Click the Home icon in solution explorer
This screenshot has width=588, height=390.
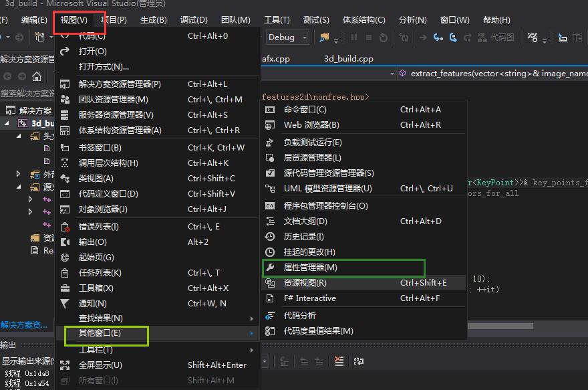37,76
